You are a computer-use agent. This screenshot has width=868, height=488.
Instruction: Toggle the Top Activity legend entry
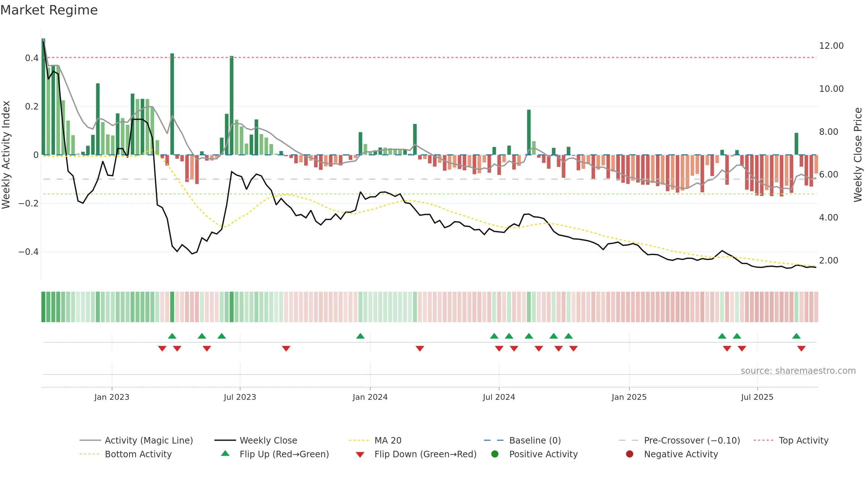click(791, 440)
